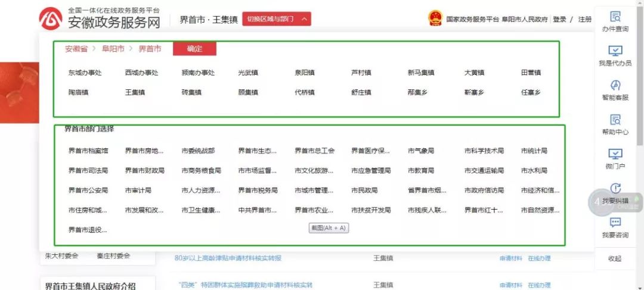Confirm selection with red 确定 button
Screen dimensions: 644x290
[x=194, y=49]
